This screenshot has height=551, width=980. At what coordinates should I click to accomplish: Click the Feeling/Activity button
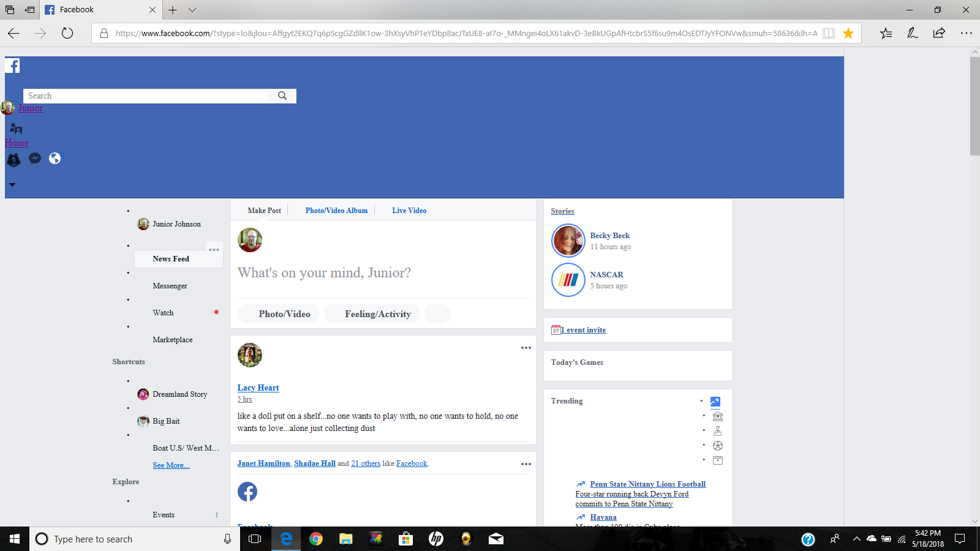[372, 314]
